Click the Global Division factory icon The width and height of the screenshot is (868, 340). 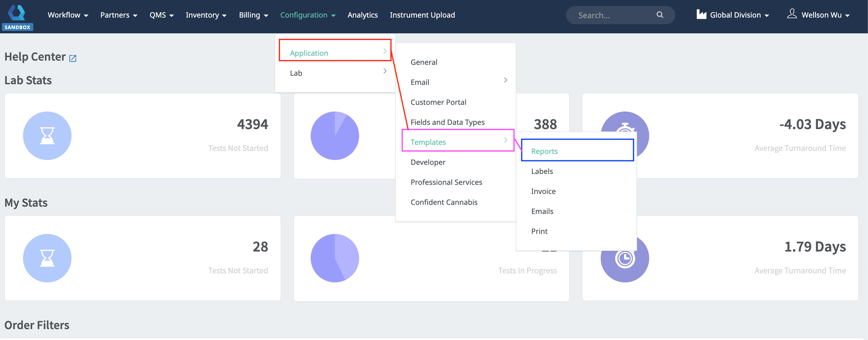click(701, 15)
